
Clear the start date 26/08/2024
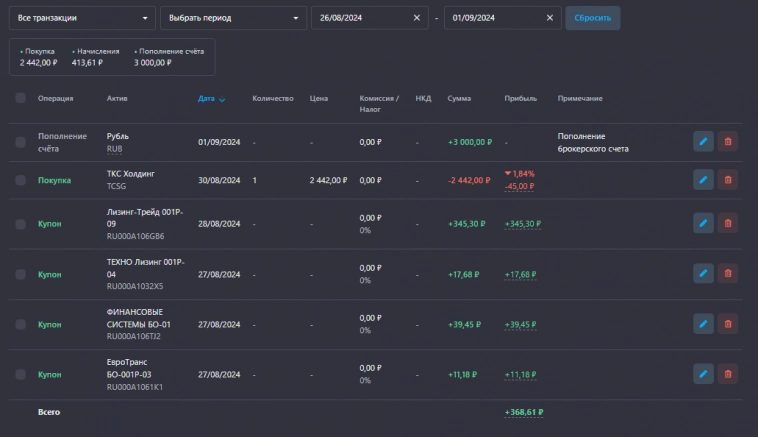417,18
